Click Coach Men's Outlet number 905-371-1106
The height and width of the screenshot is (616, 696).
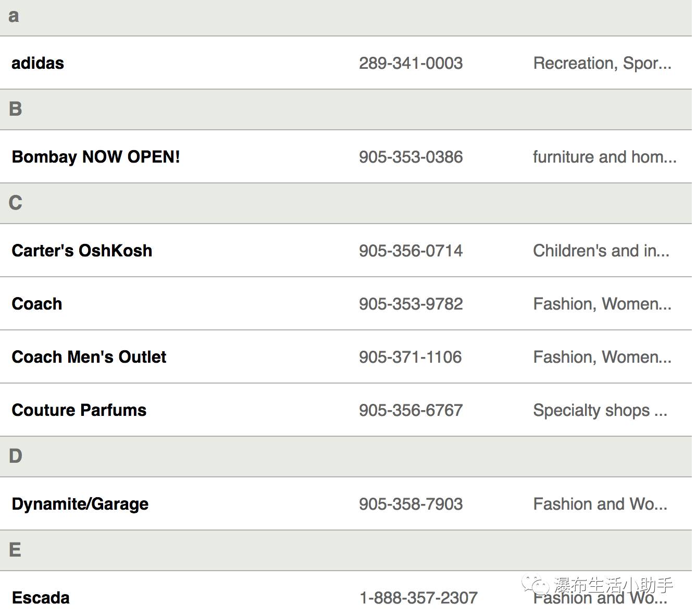(x=410, y=357)
